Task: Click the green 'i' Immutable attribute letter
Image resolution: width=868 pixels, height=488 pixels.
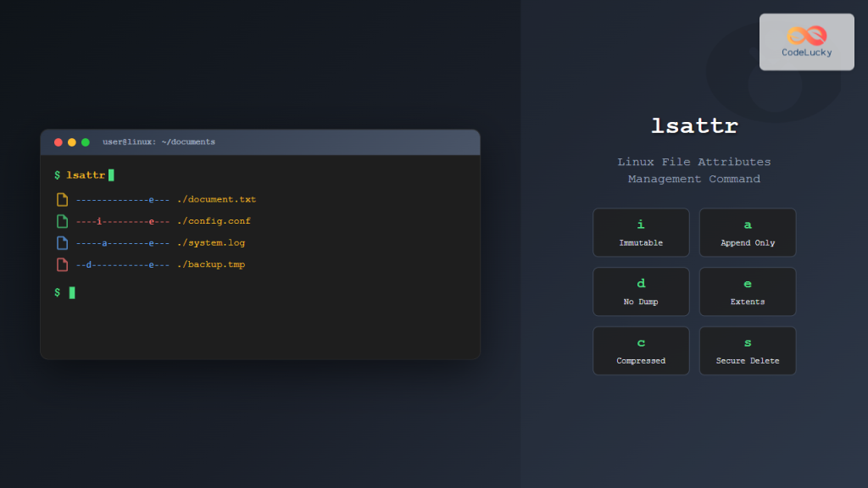Action: 640,224
